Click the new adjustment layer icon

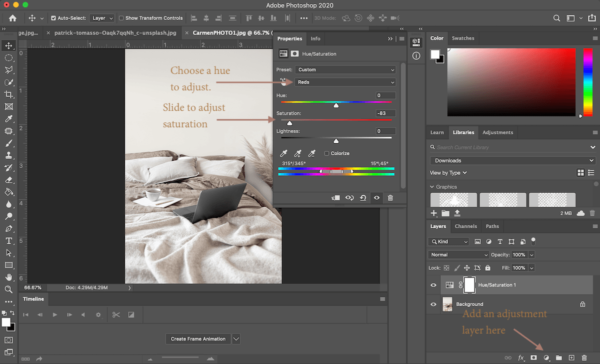click(546, 358)
